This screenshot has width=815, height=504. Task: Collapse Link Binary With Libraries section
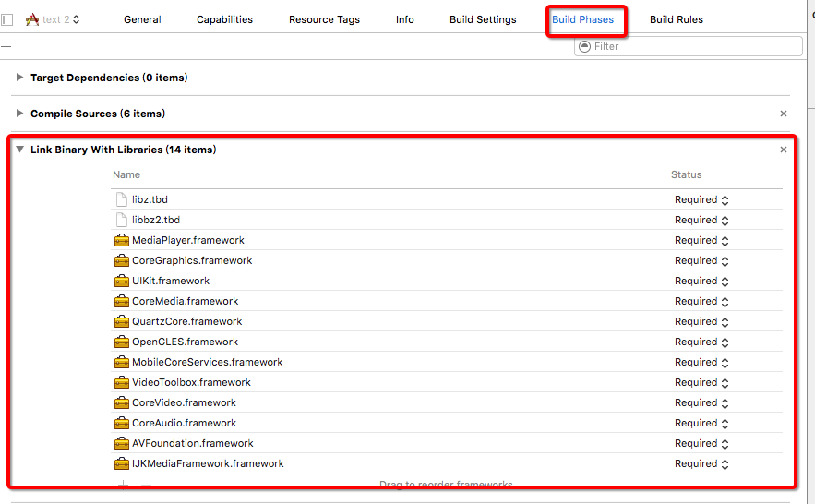coord(19,150)
